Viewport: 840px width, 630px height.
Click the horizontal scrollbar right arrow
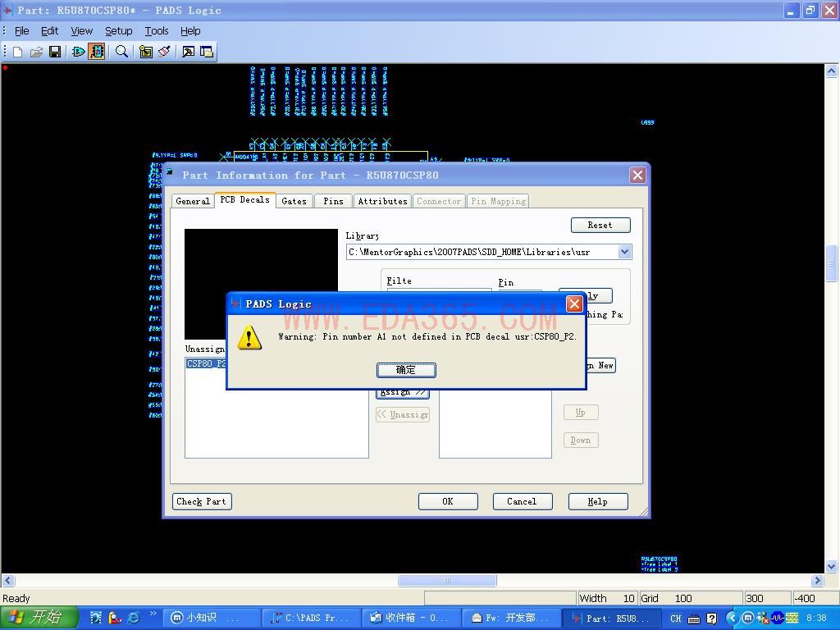[817, 580]
